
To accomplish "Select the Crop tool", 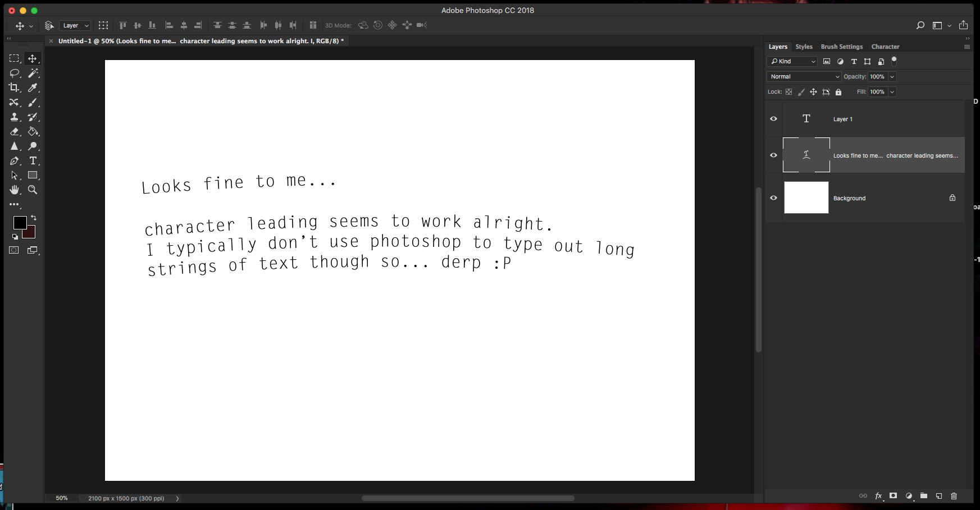I will point(14,88).
